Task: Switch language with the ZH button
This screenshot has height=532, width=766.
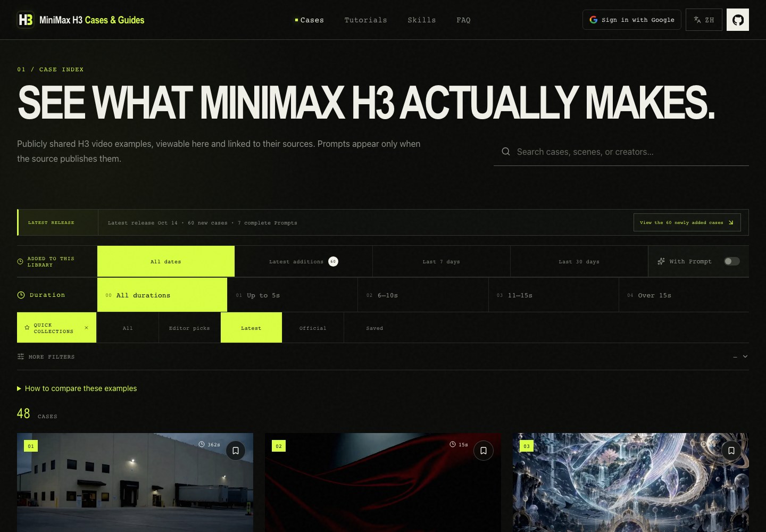Action: coord(704,20)
